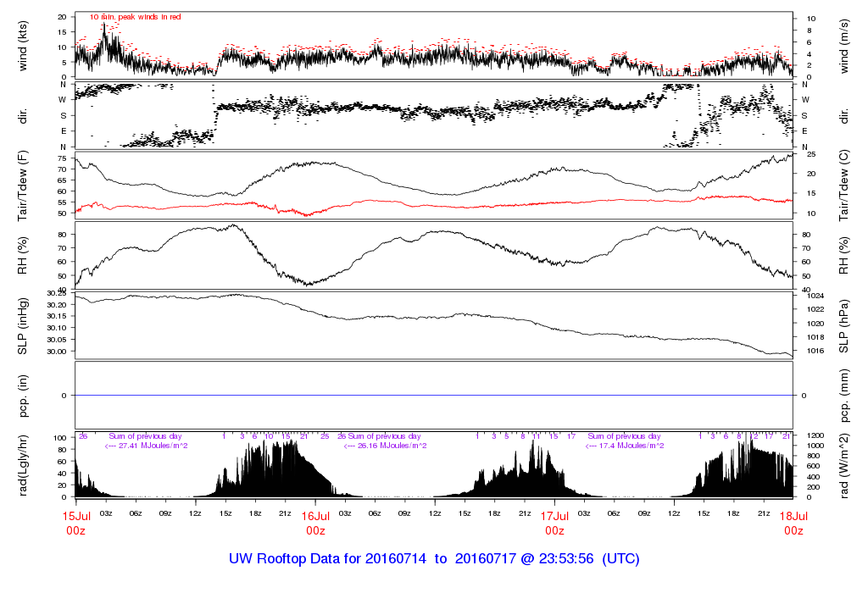Screen dimensions: 868x593
Task: Click the red "16Jul" date label
Action: (x=315, y=516)
